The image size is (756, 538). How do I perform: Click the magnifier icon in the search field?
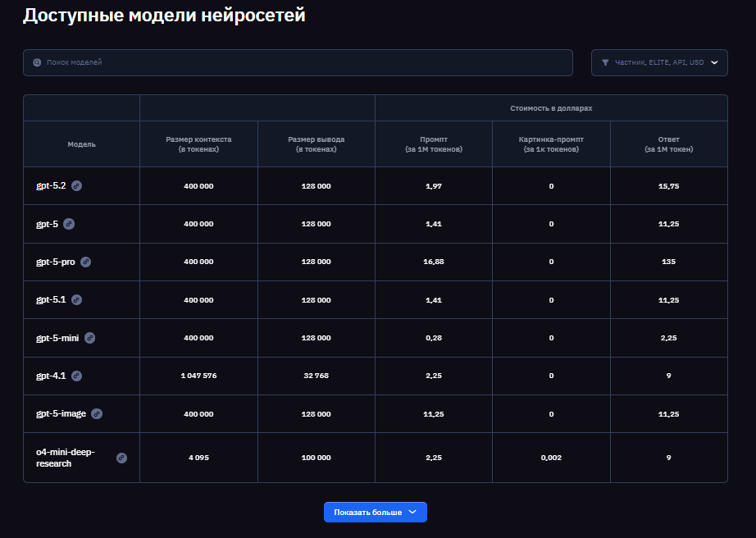(x=35, y=62)
